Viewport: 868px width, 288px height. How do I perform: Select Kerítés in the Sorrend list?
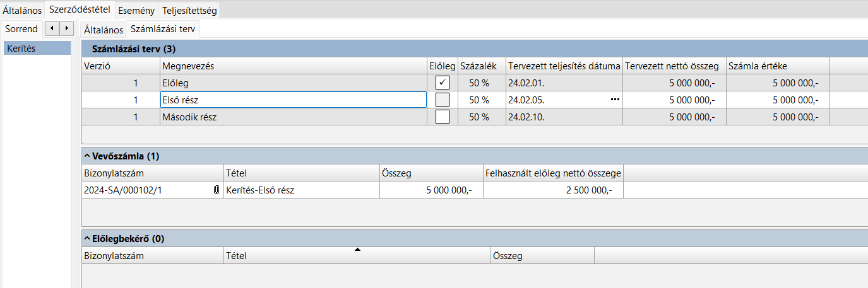pyautogui.click(x=37, y=48)
